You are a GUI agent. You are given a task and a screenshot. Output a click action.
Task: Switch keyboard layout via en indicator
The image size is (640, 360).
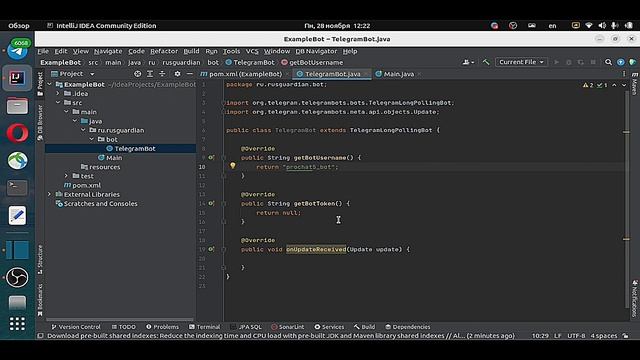tap(552, 25)
